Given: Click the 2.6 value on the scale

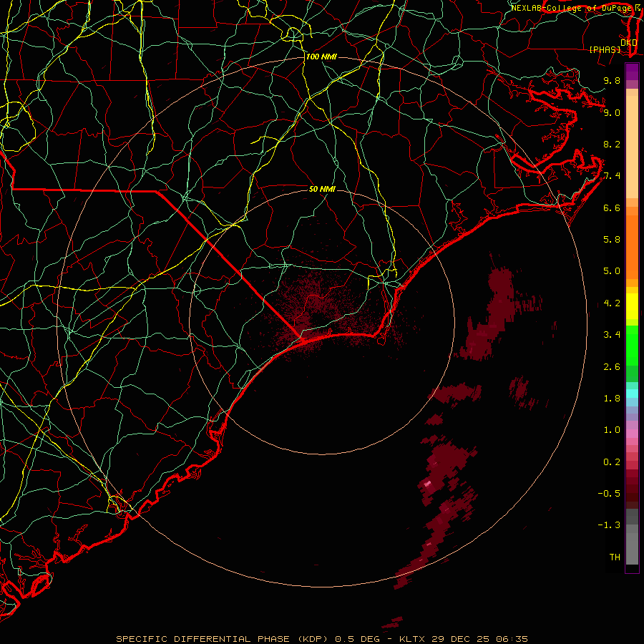Looking at the screenshot, I should tap(612, 367).
